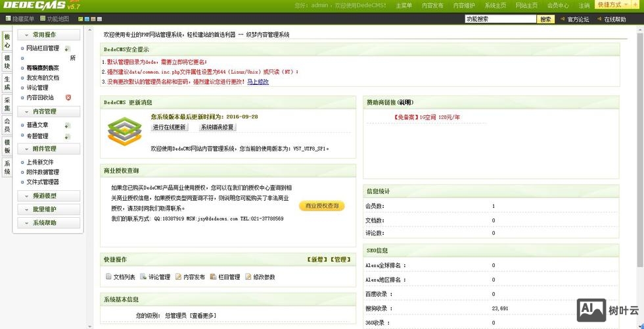Click the 搜索 button
Screen dimensions: 644x329
[545, 19]
